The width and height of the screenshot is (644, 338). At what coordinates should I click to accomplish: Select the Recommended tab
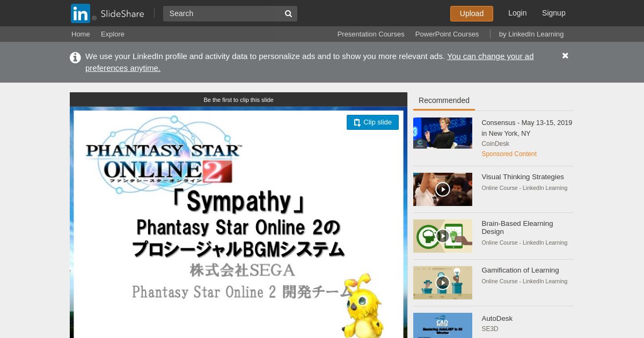tap(444, 100)
